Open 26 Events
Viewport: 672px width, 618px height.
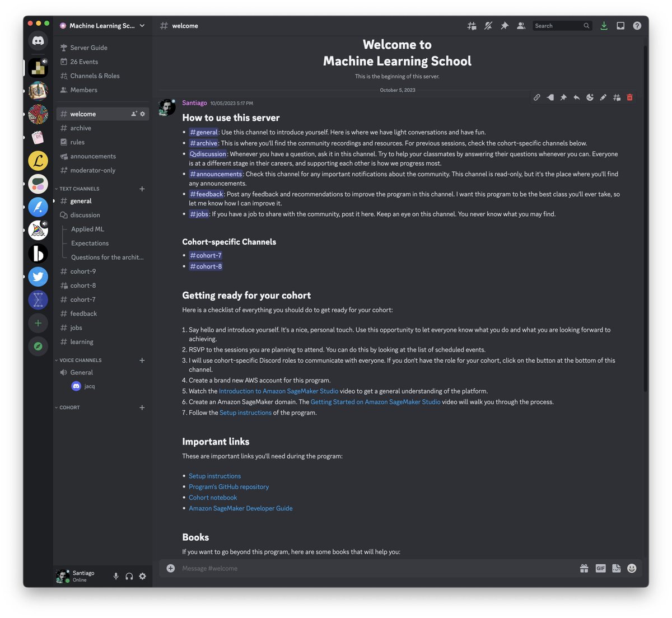click(x=102, y=62)
